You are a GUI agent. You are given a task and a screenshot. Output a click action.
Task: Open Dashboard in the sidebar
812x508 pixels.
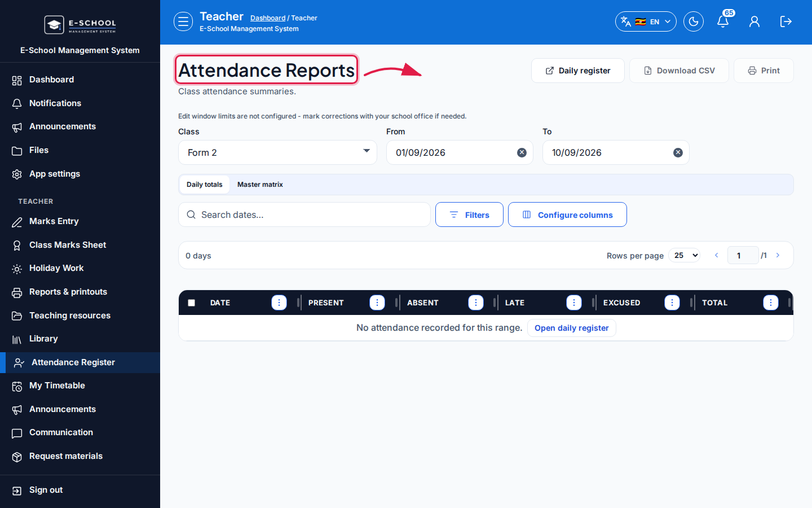tap(80, 80)
